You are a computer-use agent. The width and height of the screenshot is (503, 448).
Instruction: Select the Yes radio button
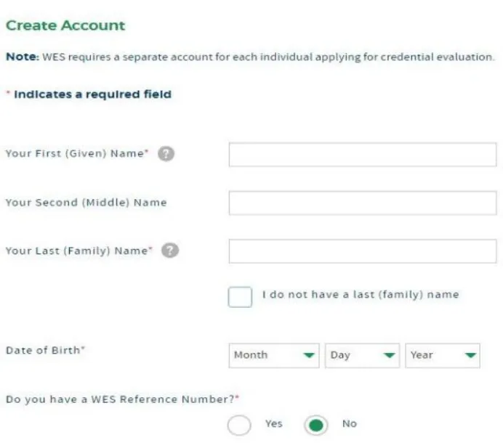[239, 425]
